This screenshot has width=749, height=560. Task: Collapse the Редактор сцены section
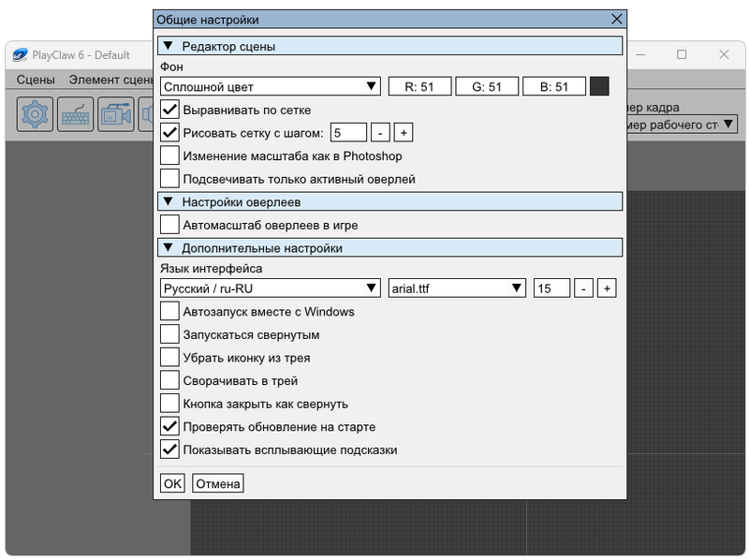tap(389, 46)
